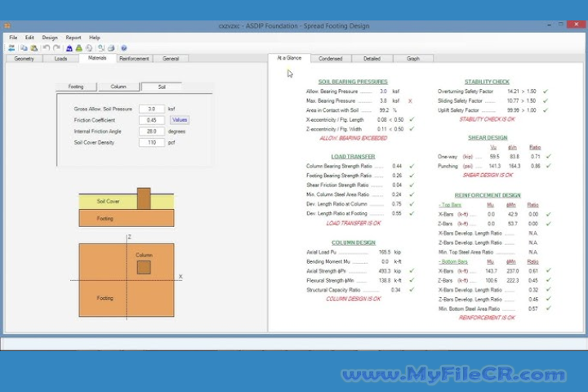
Task: Click the Sliding Safety Factor row label
Action: 460,100
